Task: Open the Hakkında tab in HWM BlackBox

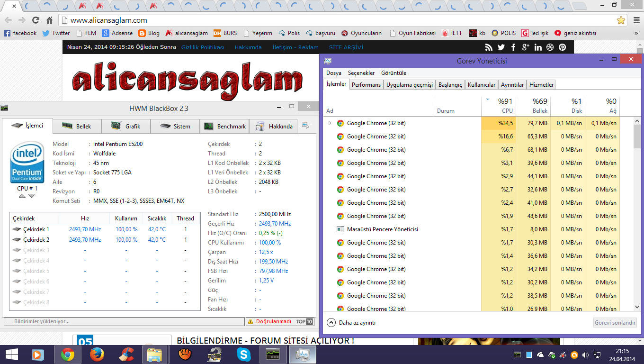Action: (274, 126)
